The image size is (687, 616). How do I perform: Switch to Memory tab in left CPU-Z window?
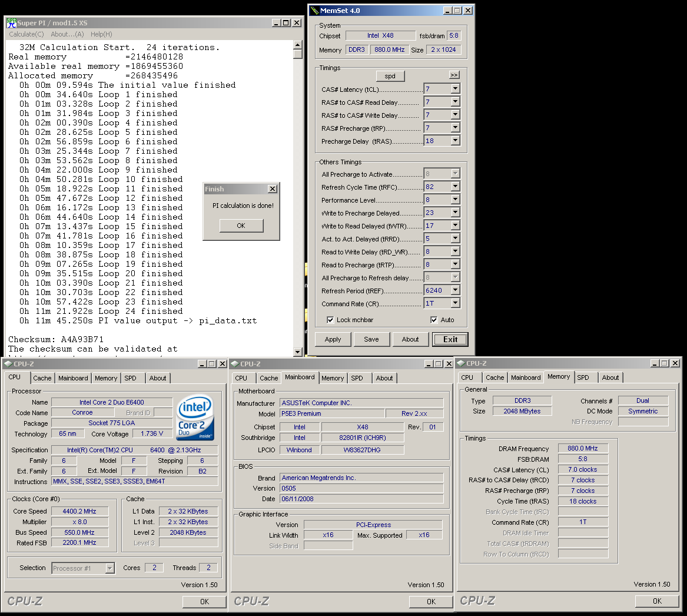click(x=106, y=378)
